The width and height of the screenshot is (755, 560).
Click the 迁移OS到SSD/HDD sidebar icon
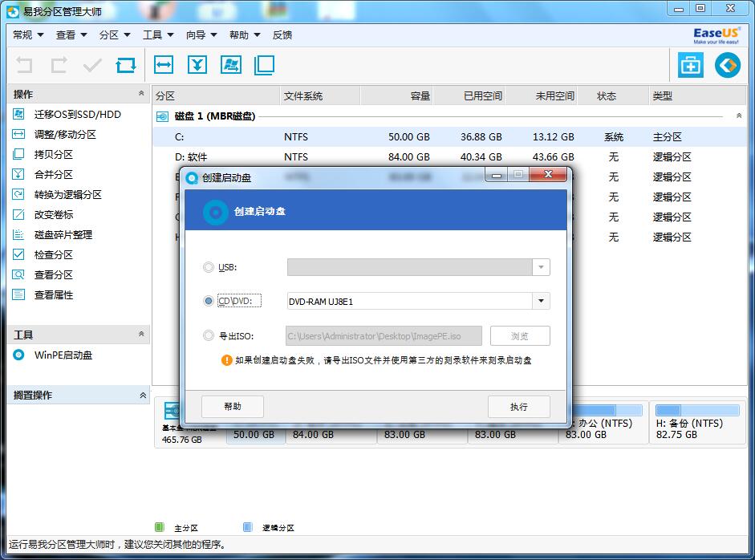(18, 114)
